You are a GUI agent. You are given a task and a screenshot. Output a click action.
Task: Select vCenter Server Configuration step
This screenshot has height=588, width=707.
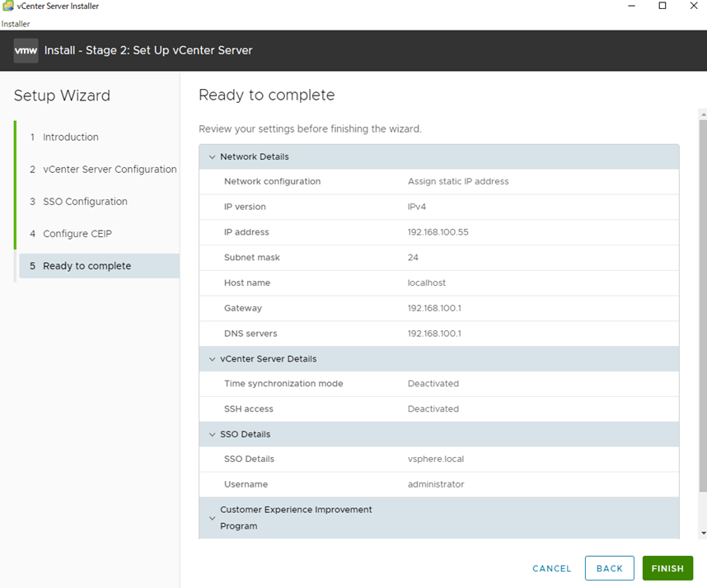[110, 170]
